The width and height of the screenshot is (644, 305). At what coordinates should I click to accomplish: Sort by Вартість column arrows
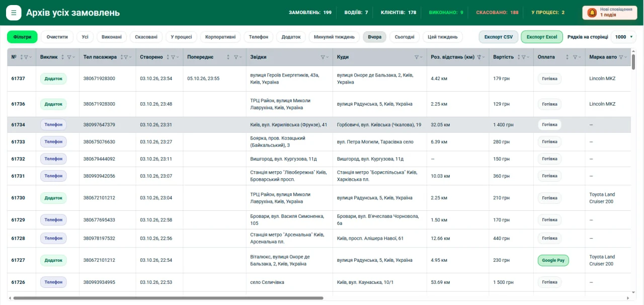click(x=518, y=57)
